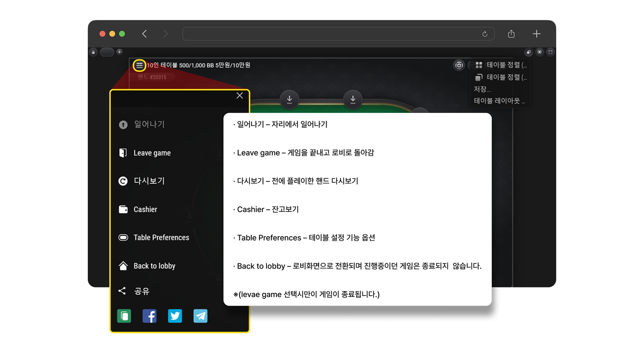Select the cascade 테이블 정렬 option
This screenshot has width=644, height=356.
pos(501,77)
